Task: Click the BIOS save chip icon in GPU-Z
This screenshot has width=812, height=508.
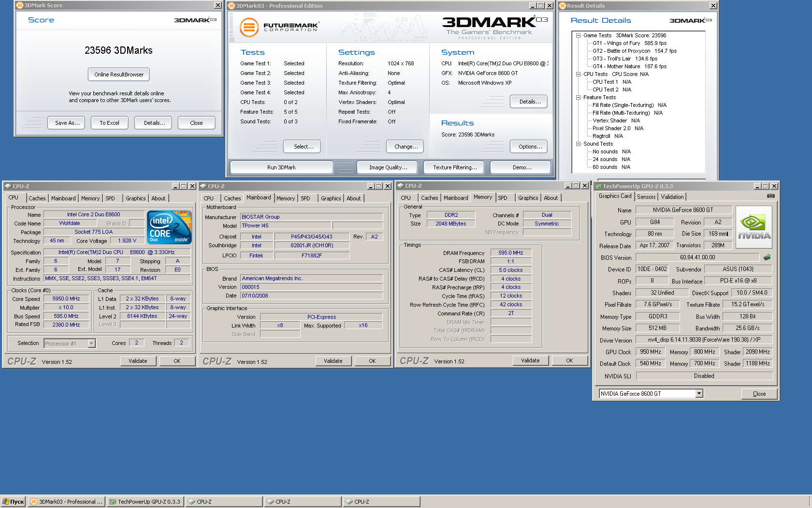Action: (x=767, y=257)
